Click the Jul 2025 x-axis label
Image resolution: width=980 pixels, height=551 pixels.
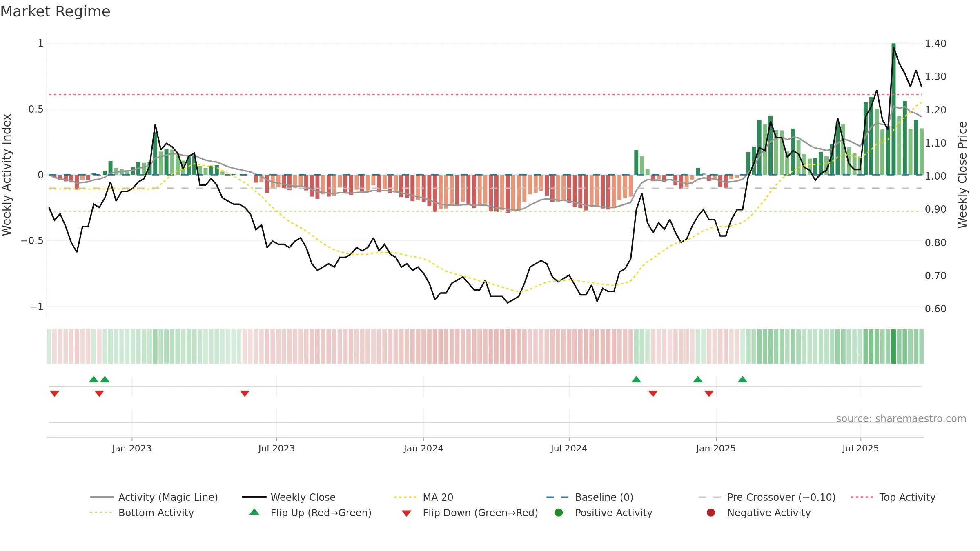click(x=860, y=449)
